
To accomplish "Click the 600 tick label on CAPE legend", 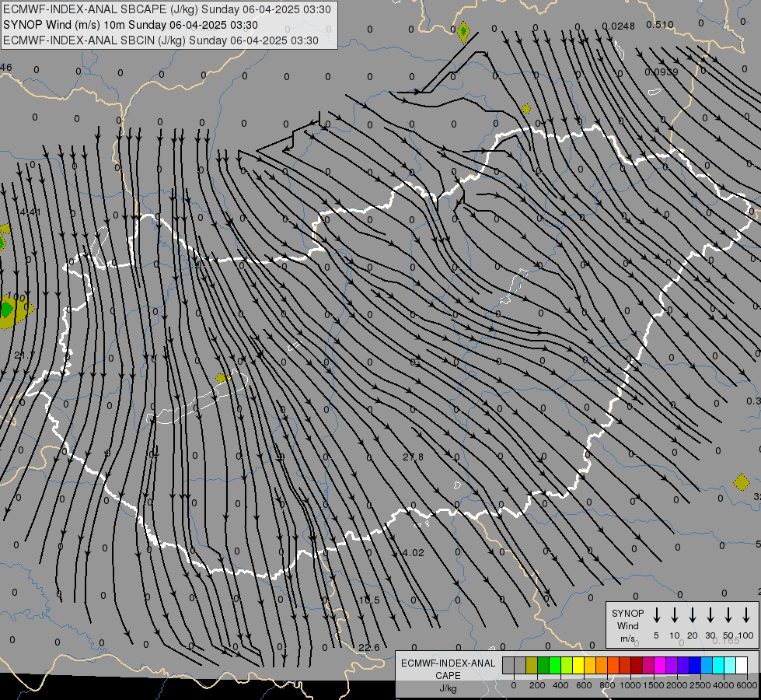I will pyautogui.click(x=584, y=685).
